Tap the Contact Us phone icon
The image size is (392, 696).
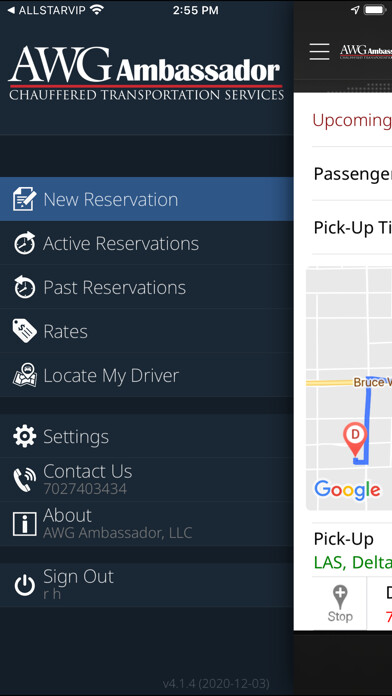click(24, 479)
